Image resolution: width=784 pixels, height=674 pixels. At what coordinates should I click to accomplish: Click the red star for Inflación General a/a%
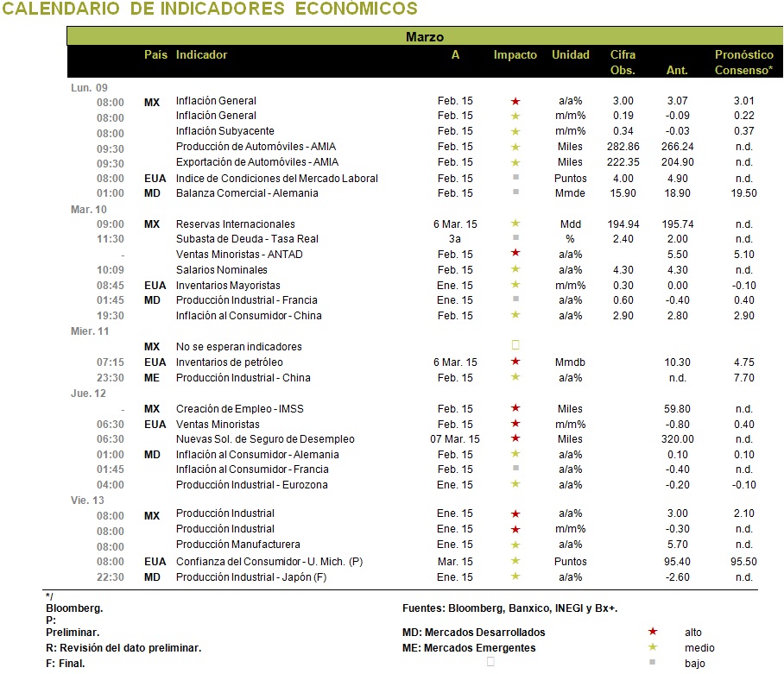(515, 102)
